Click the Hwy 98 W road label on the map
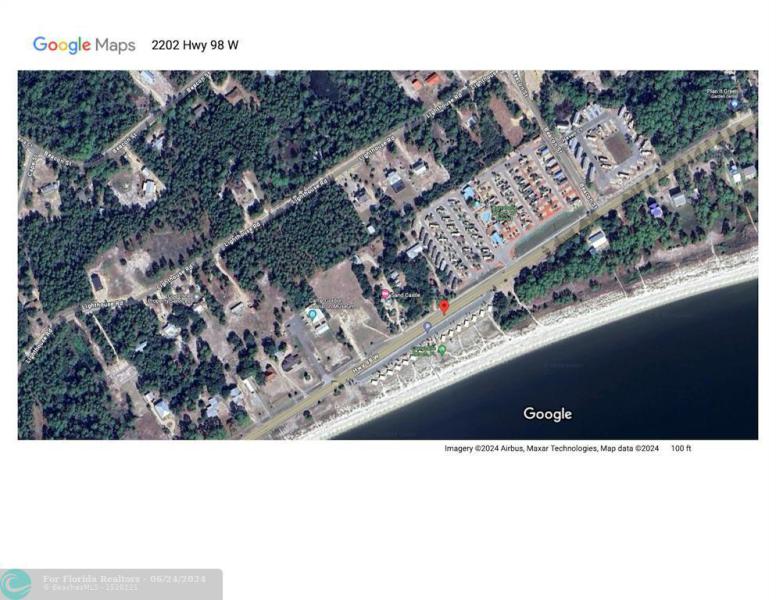This screenshot has height=600, width=776. [365, 364]
